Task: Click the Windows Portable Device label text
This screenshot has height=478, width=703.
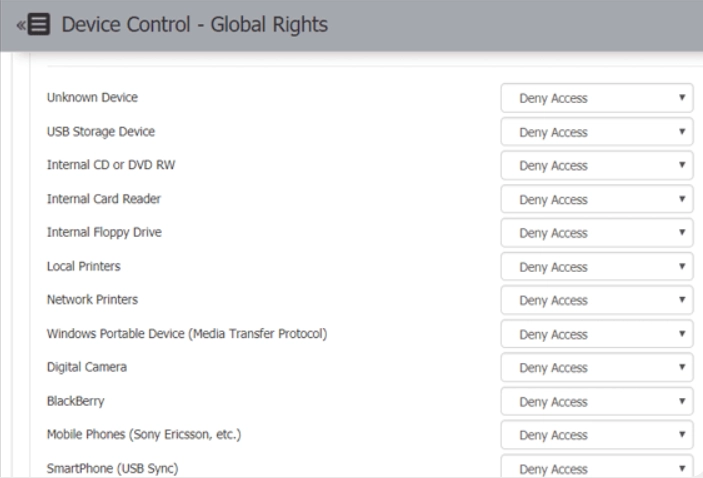Action: (187, 334)
